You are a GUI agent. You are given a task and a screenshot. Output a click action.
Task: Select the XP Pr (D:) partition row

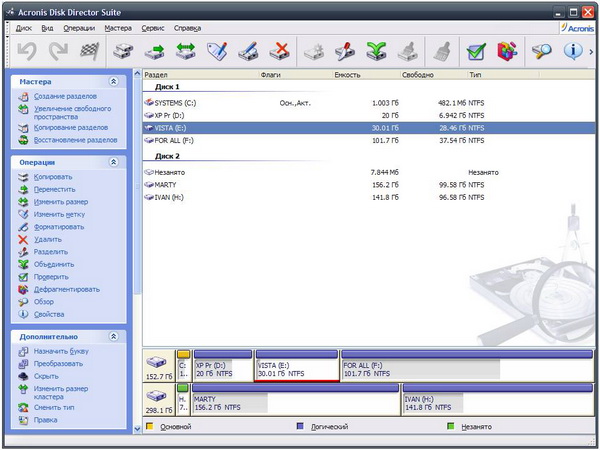coord(369,116)
